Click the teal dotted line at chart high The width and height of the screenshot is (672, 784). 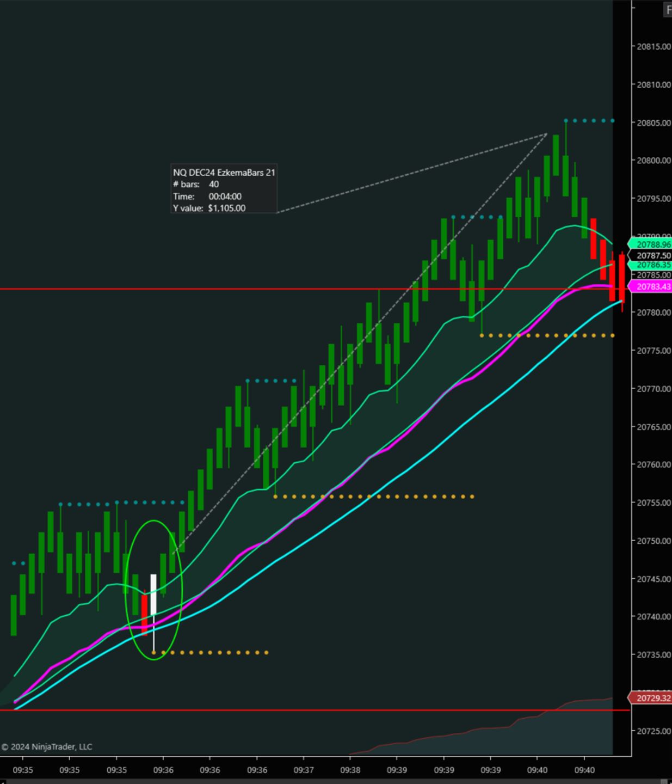point(589,120)
